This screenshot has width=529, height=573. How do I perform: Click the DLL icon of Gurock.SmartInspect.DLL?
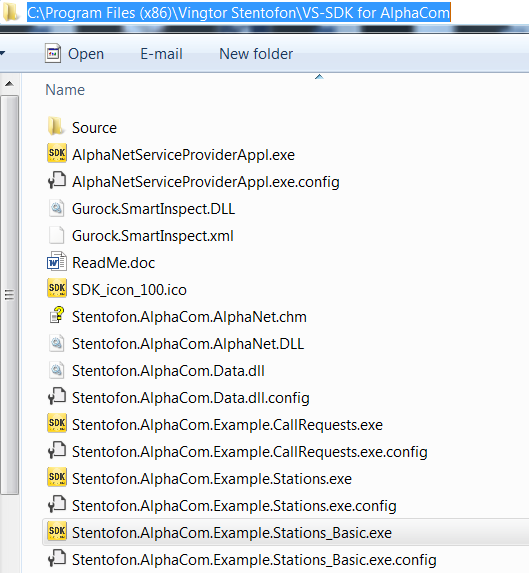(x=57, y=208)
